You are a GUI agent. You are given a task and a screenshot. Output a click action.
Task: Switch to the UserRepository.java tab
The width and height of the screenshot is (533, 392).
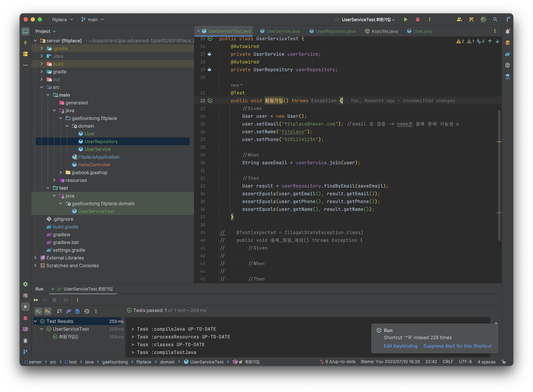click(332, 31)
